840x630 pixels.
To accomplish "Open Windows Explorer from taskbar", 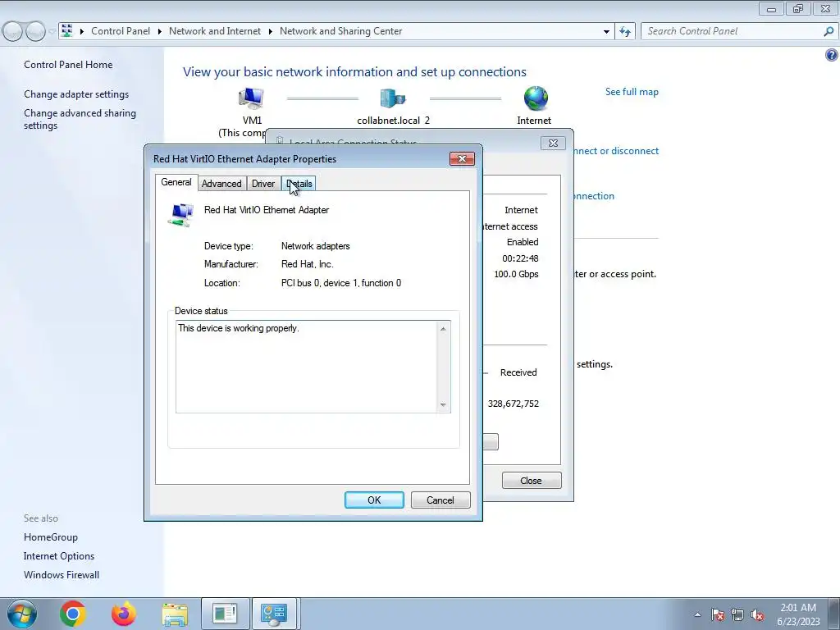I will tap(175, 614).
